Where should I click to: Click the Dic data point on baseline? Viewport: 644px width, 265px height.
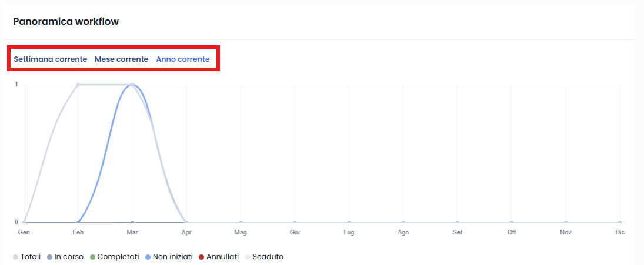[620, 223]
